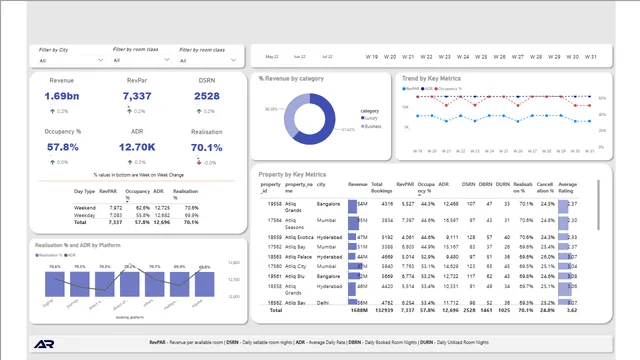Click the Realisation % legend marker in Platform chart
640x360 pixels.
[37, 255]
